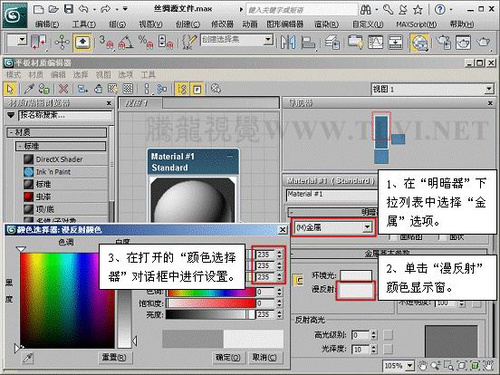The image size is (500, 375).
Task: Toggle the Select and Manipulate icon
Action: coord(62,42)
